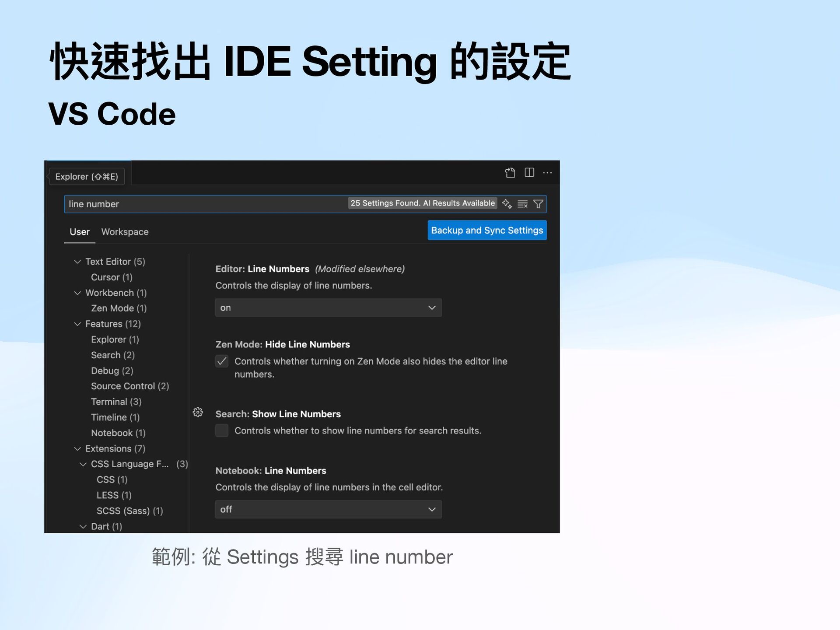Select Source Control (2) in tree

pyautogui.click(x=130, y=386)
